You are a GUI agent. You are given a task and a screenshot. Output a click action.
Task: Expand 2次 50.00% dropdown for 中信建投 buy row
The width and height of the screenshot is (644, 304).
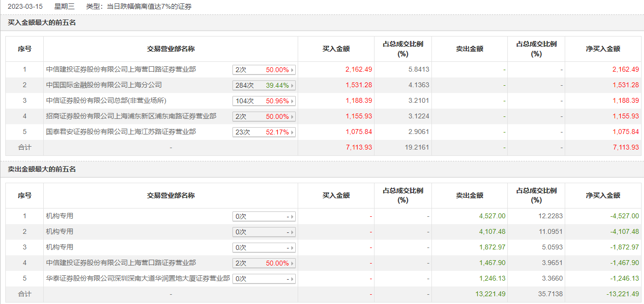click(264, 70)
